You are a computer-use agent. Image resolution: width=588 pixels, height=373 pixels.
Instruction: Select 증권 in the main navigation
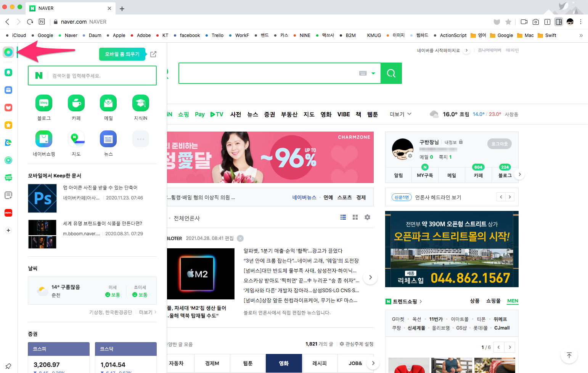click(270, 114)
